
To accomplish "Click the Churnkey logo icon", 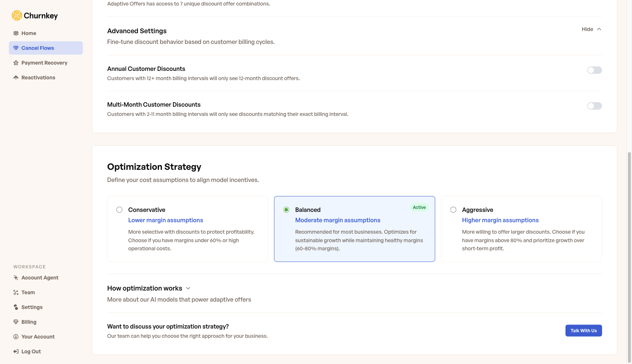I will [x=17, y=16].
